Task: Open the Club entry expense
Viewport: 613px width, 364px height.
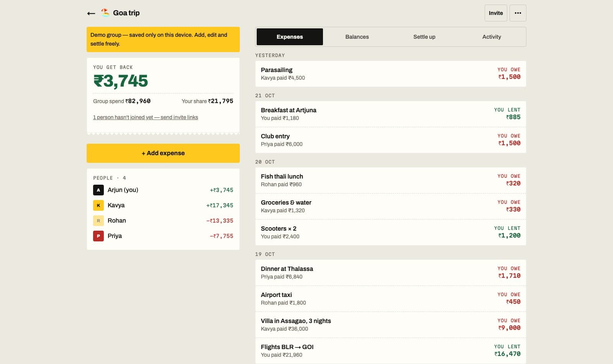Action: tap(390, 140)
